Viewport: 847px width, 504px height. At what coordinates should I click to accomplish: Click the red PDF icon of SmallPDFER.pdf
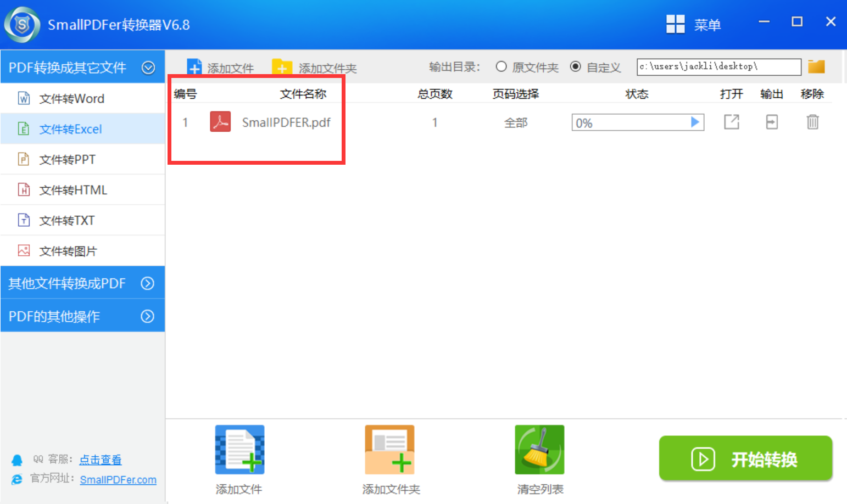click(220, 122)
